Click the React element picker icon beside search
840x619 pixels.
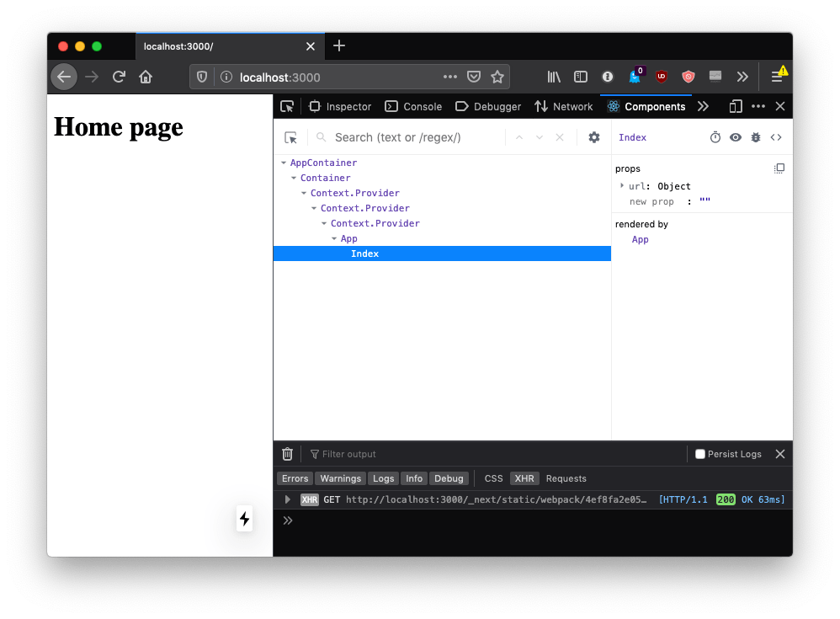click(x=291, y=137)
